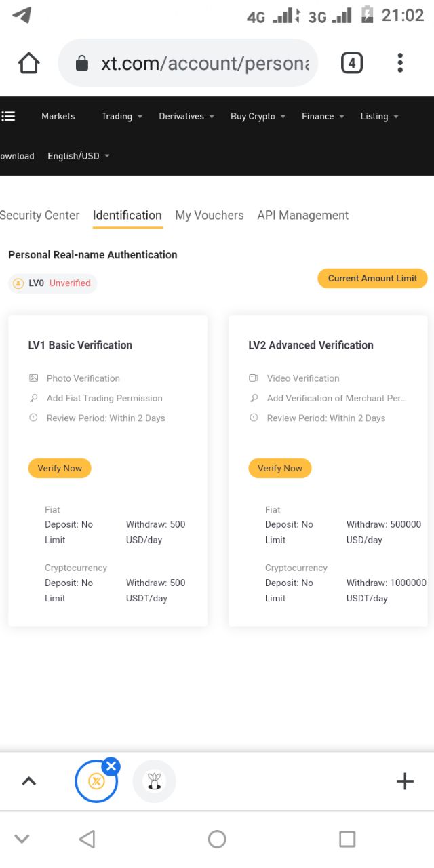This screenshot has width=434, height=868.
Task: Tap the browser home icon
Action: click(29, 63)
